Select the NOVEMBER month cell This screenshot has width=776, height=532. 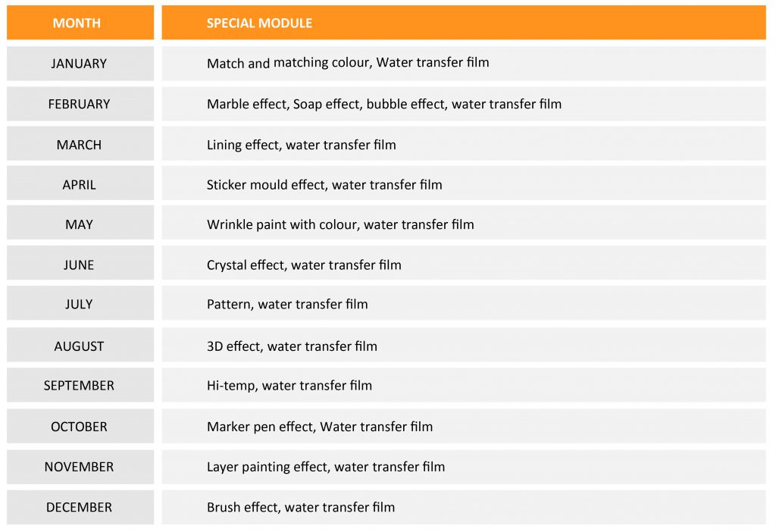(x=80, y=467)
